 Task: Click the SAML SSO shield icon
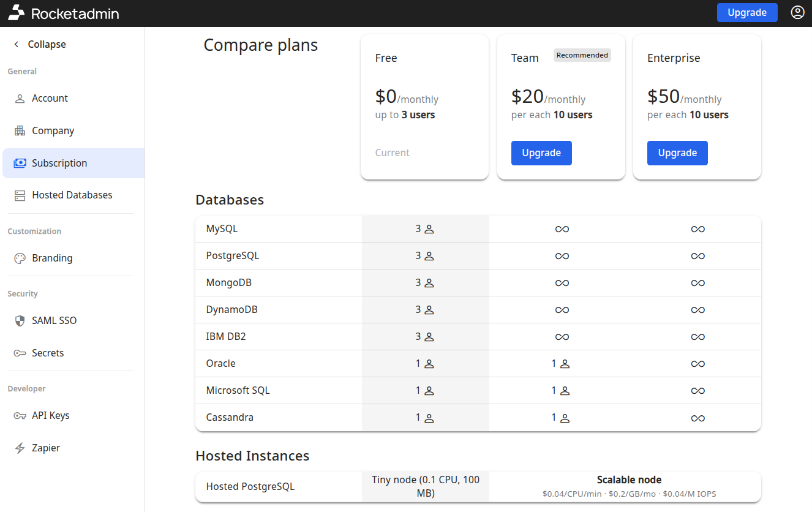click(x=20, y=321)
